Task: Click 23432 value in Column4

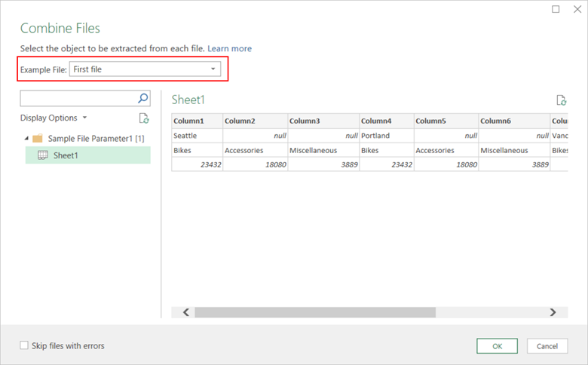Action: [387, 164]
